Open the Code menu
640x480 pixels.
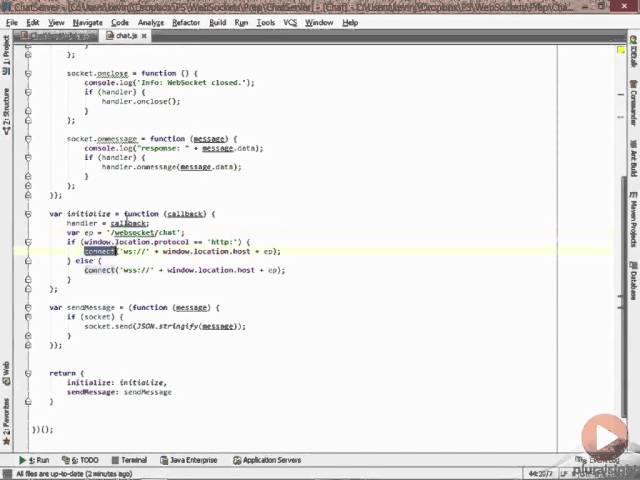point(120,23)
